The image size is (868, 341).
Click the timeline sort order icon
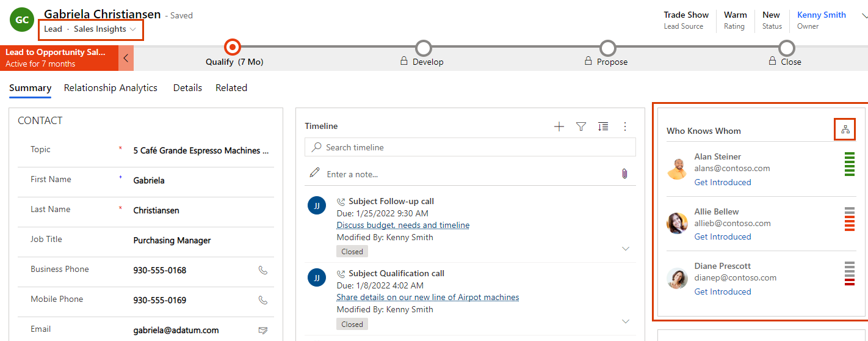603,127
